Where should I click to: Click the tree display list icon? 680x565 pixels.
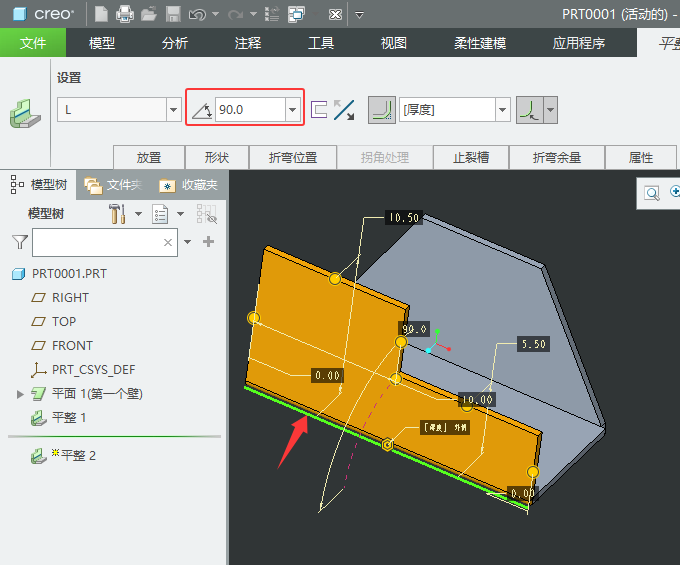pyautogui.click(x=160, y=214)
